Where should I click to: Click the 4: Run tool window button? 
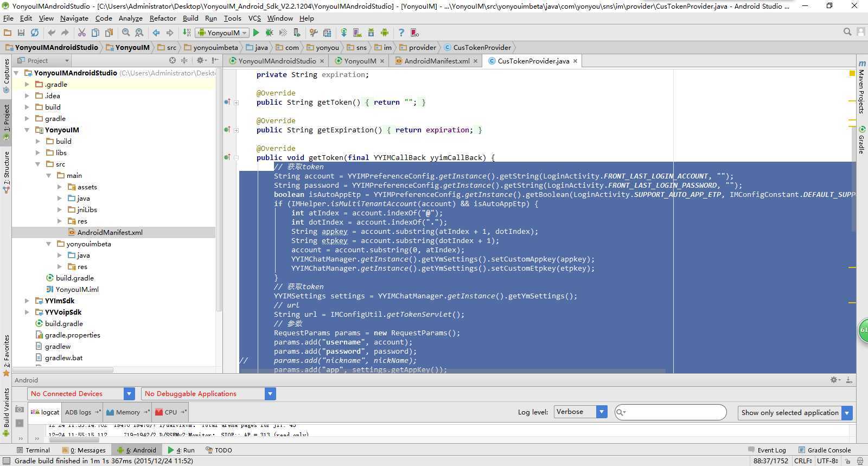click(181, 450)
